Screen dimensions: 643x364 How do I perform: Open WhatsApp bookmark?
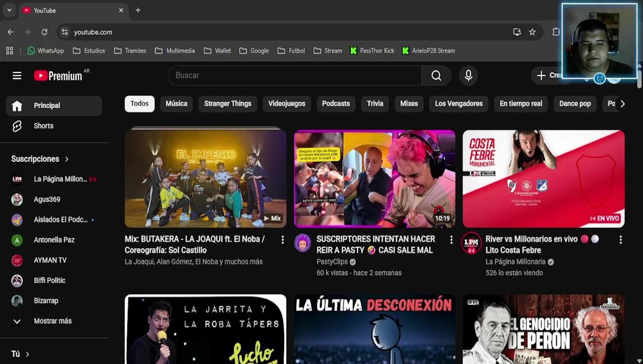coord(45,51)
